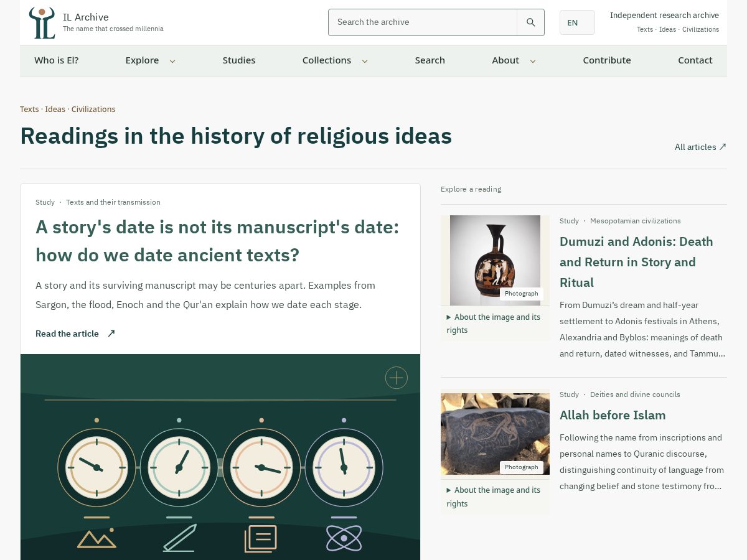747x560 pixels.
Task: Click the carved stone photograph thumbnail
Action: 495,434
